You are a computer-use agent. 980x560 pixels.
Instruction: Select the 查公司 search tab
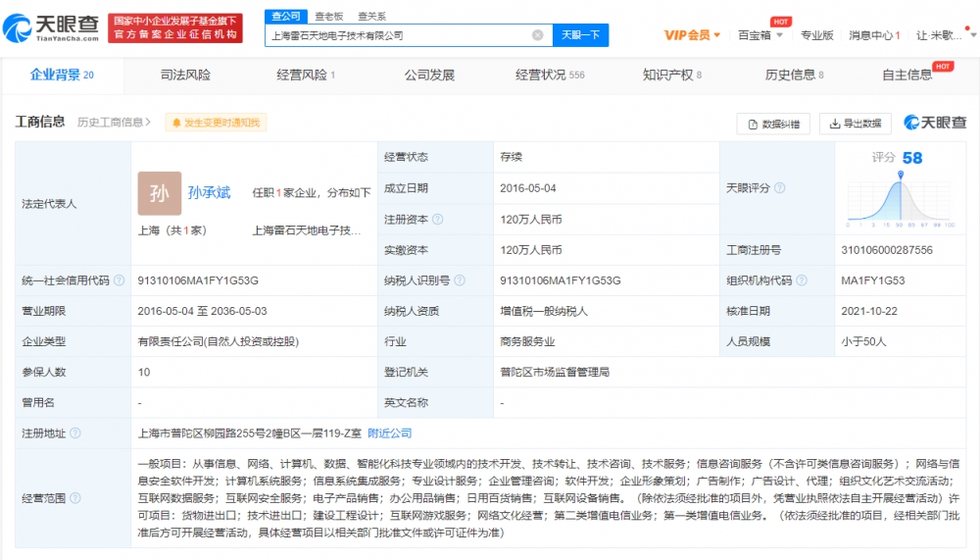285,17
